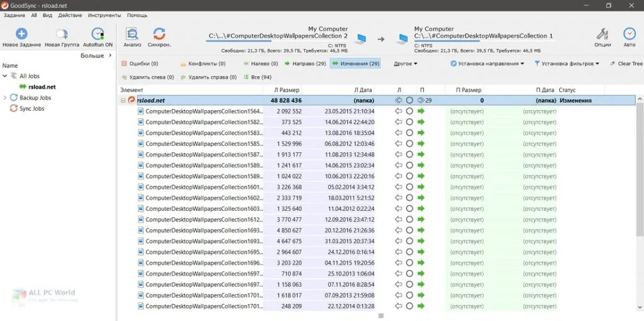Click the Новое Задание plus icon

pos(21,34)
